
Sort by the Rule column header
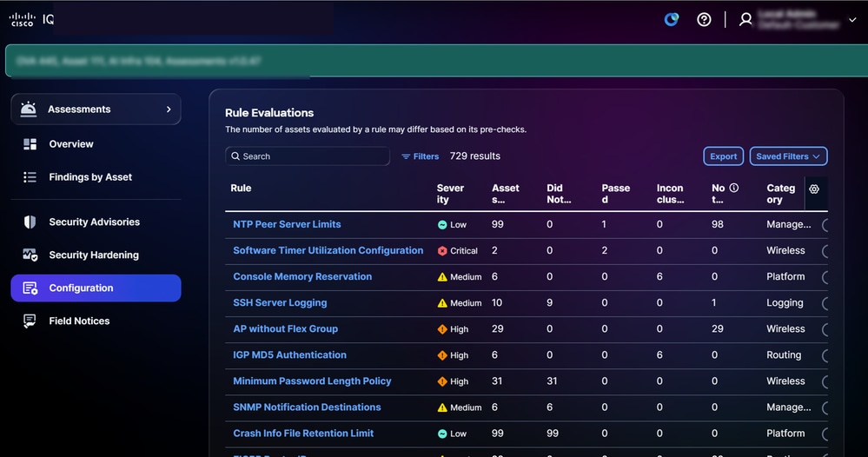click(241, 189)
